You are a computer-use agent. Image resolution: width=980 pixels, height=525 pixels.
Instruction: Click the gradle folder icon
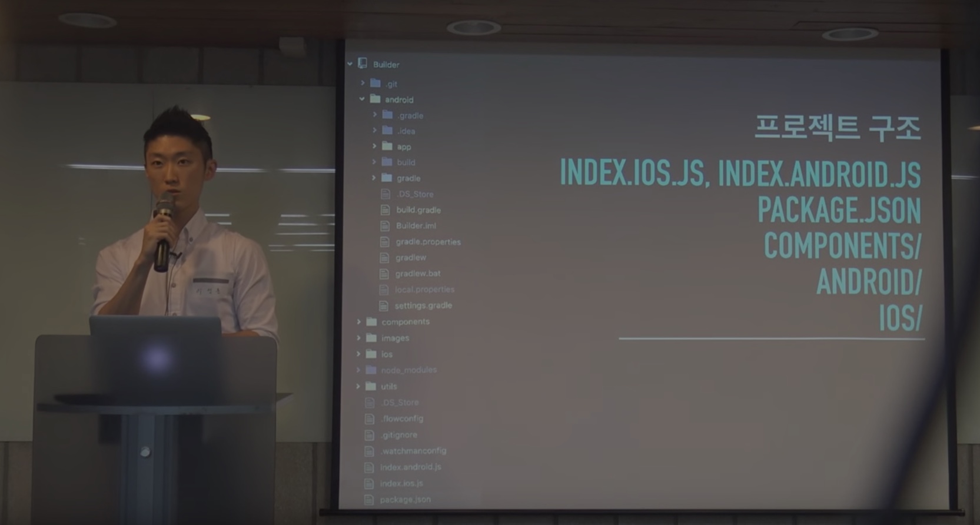pyautogui.click(x=387, y=178)
